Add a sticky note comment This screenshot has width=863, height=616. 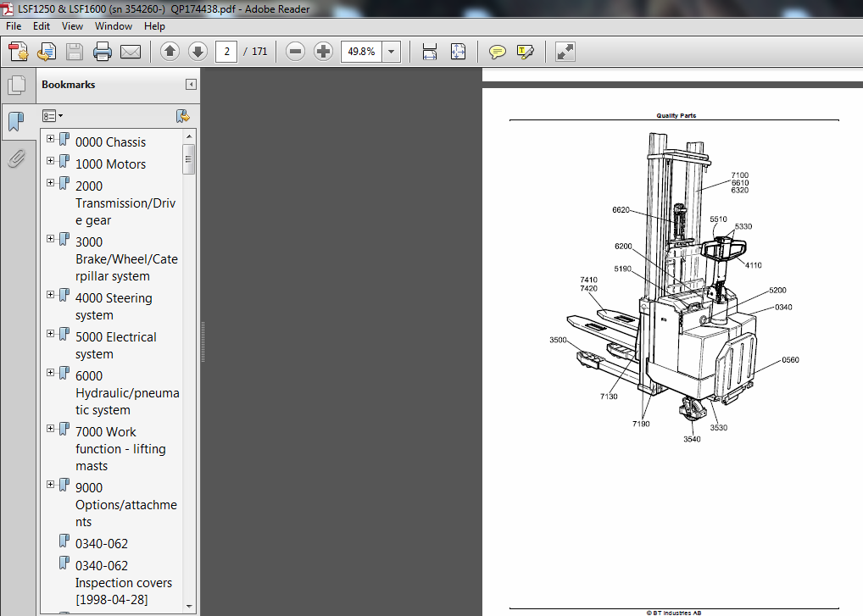click(497, 53)
